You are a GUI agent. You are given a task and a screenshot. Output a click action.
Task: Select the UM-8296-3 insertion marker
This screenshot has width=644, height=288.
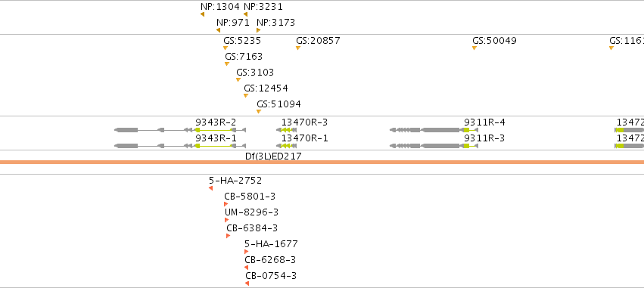(227, 220)
